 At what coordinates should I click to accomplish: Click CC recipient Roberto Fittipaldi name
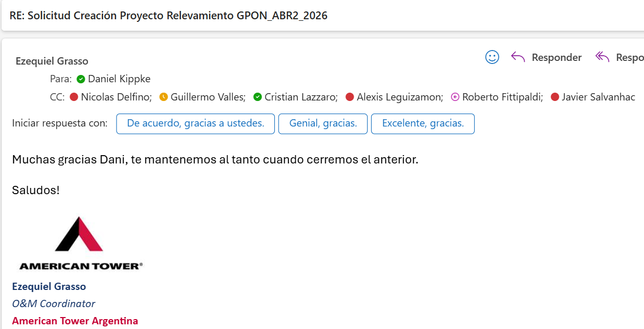pyautogui.click(x=502, y=97)
